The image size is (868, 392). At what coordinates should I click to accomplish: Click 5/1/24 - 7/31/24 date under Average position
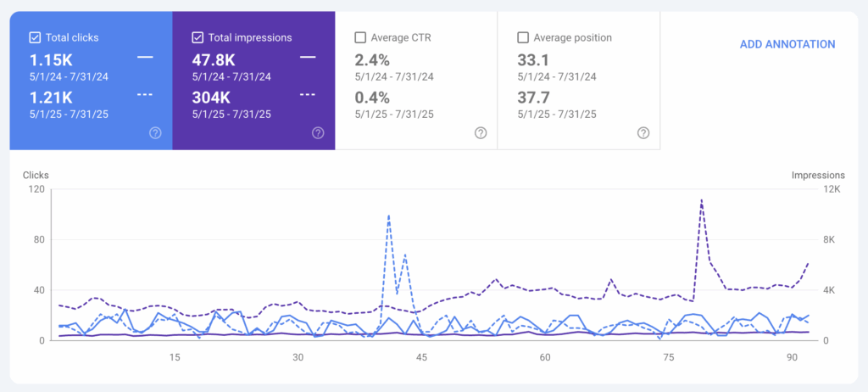tap(557, 77)
